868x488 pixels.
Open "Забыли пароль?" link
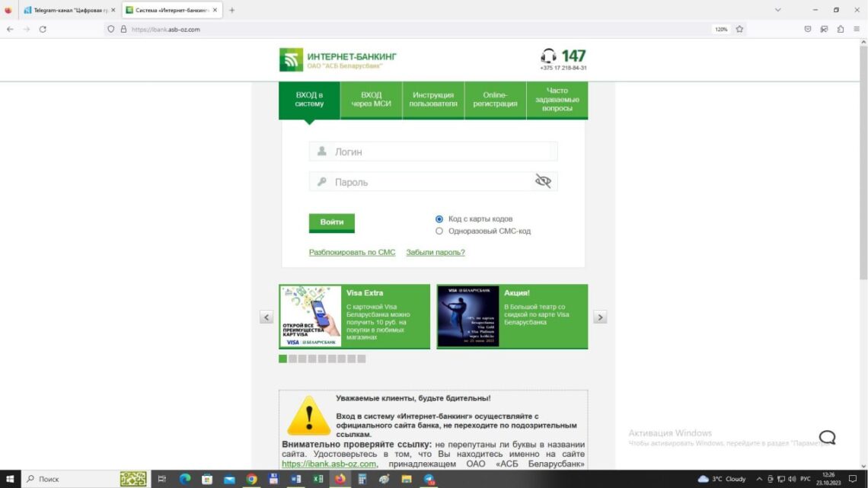pos(436,252)
